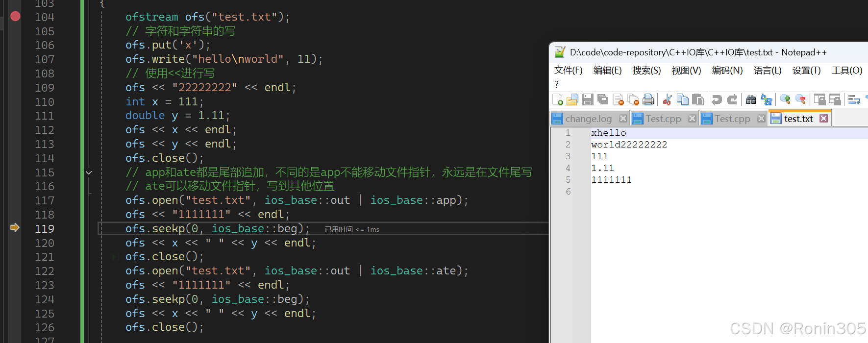The height and width of the screenshot is (343, 868).
Task: Open the ? help menu
Action: 556,84
